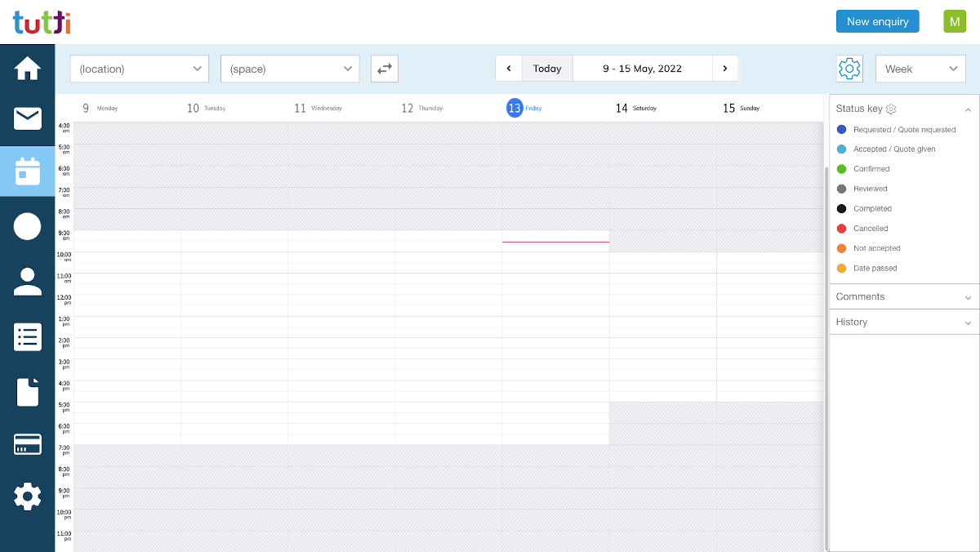Change the Week view dropdown
The height and width of the screenshot is (552, 980).
920,69
